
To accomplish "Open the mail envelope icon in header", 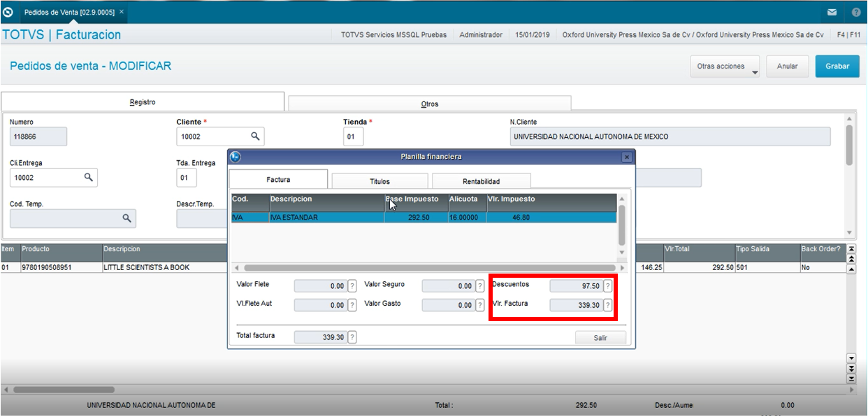I will 832,12.
